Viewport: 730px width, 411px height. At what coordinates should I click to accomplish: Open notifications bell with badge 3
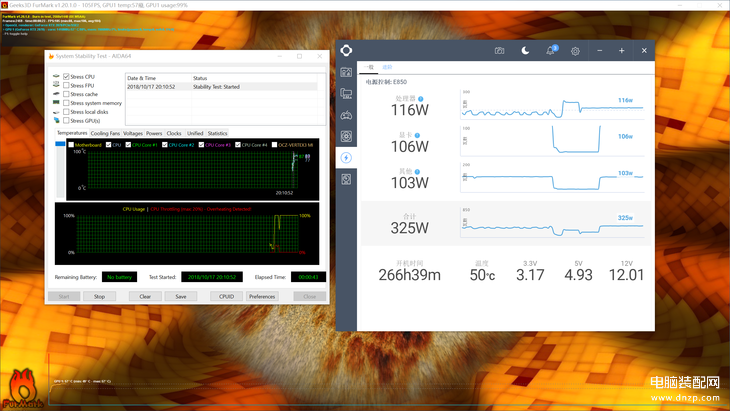click(x=551, y=50)
